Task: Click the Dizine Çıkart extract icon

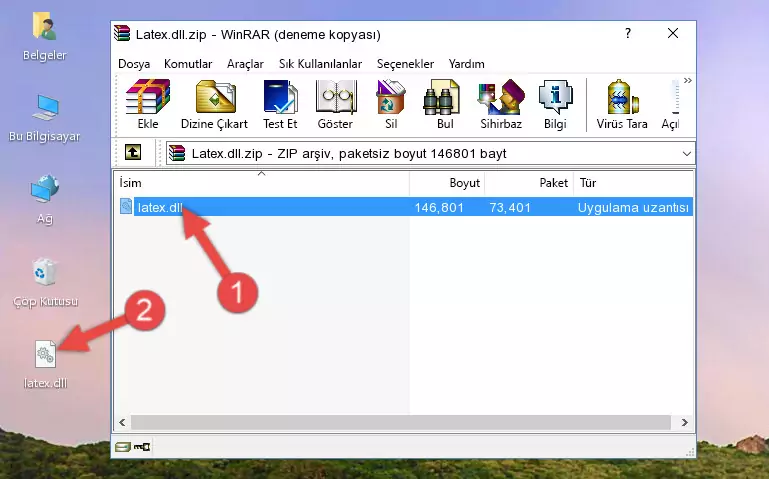Action: (215, 97)
